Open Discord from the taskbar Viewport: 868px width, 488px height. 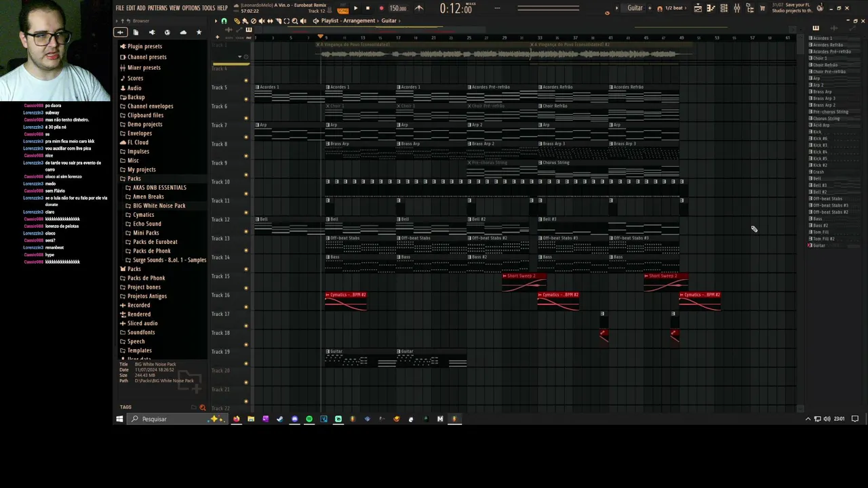294,419
